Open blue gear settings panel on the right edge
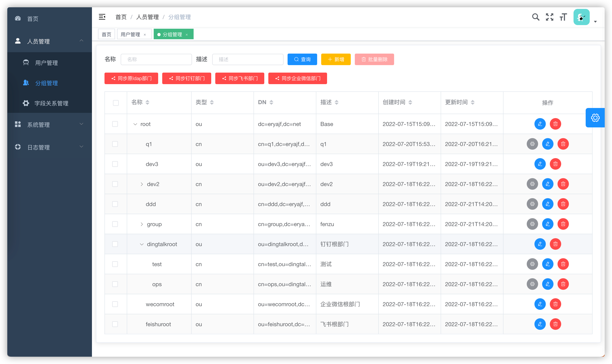The width and height of the screenshot is (612, 364). click(x=595, y=118)
